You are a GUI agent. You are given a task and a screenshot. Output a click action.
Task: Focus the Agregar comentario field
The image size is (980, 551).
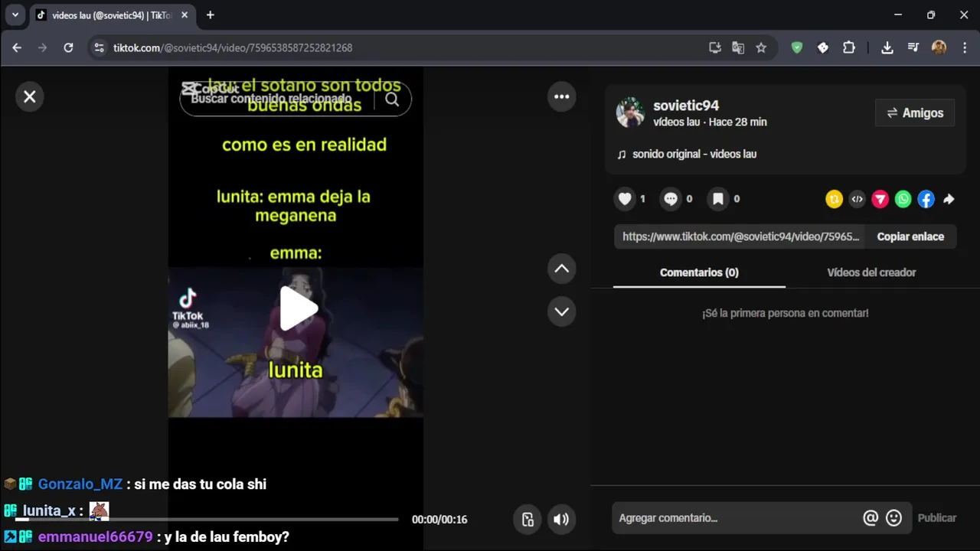[735, 518]
